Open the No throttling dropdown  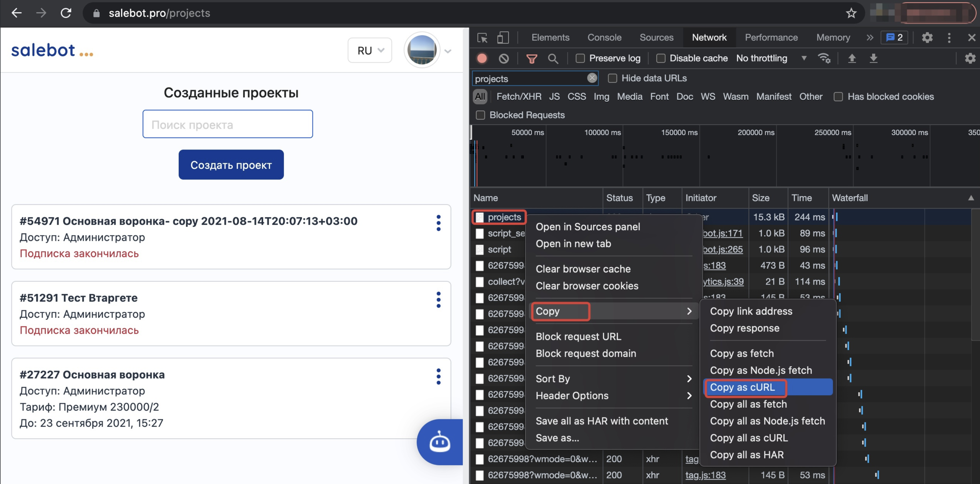point(771,58)
